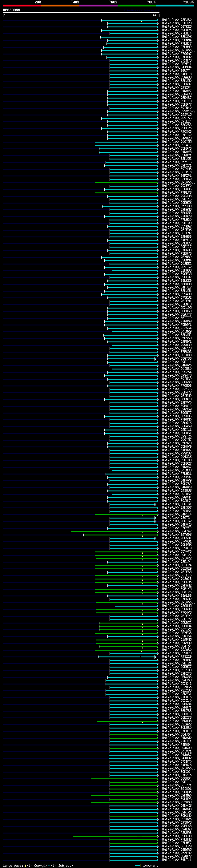Image resolution: width=197 pixels, height=868 pixels.
Task: Click label UniRef100_Q40828
Action: pos(176,139)
